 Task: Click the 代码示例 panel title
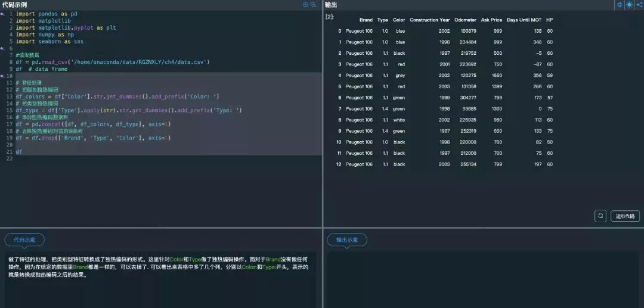pos(14,5)
